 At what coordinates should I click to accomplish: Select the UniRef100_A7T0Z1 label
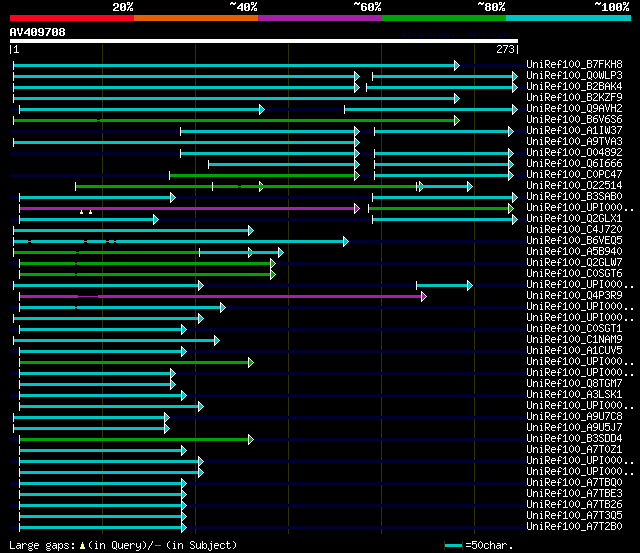coord(574,450)
